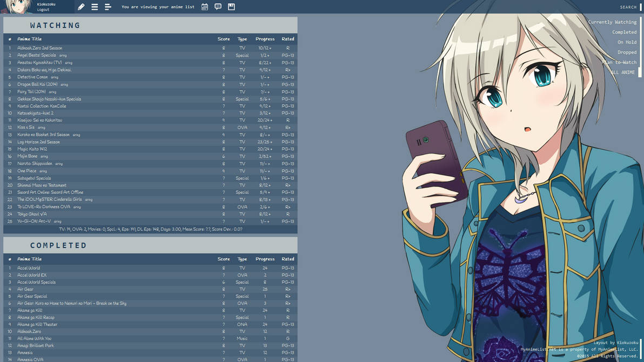
Task: Open Kiseijuu: Sei no Kakuritsu entry
Action: point(39,120)
